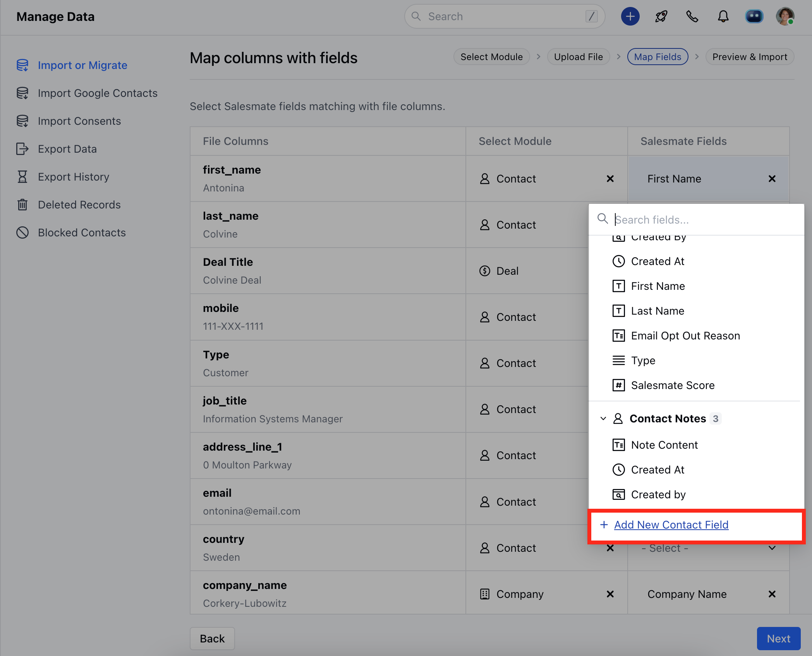Open the user profile avatar

pos(785,16)
